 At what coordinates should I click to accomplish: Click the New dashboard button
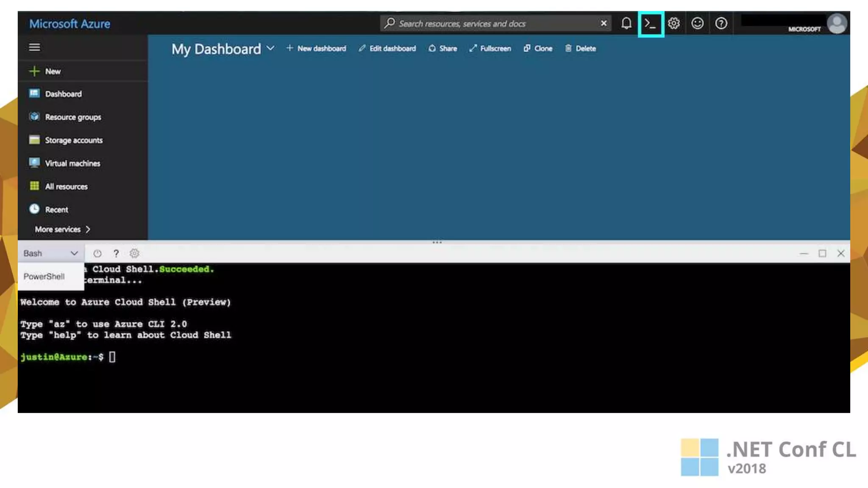pos(316,49)
